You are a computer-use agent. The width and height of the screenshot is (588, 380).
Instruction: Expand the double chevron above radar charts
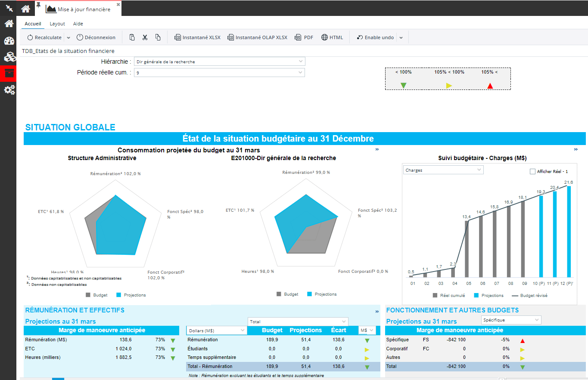coord(377,149)
